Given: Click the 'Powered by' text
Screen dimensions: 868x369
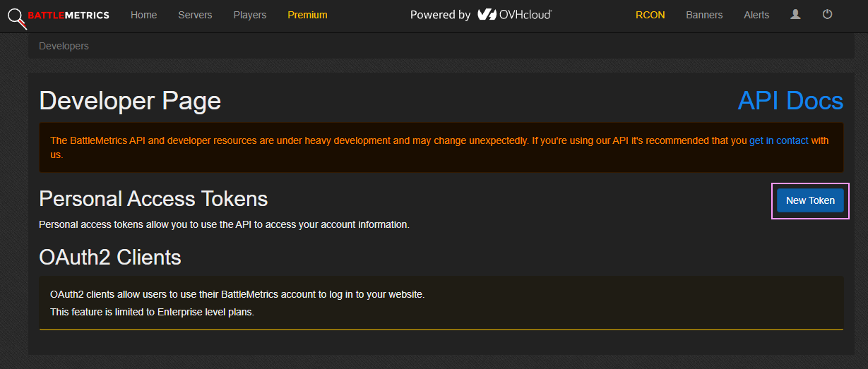Looking at the screenshot, I should click(x=440, y=15).
